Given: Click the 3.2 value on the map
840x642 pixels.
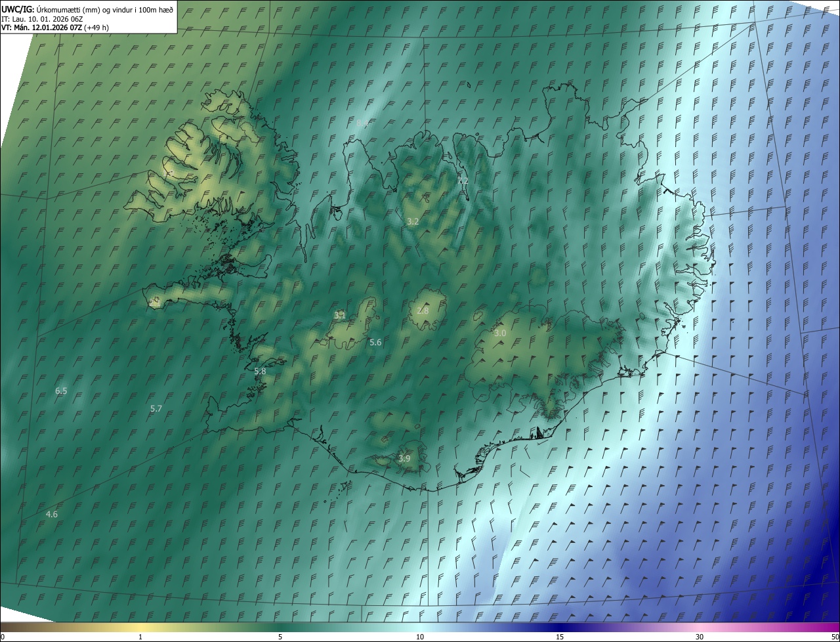Looking at the screenshot, I should coord(413,222).
